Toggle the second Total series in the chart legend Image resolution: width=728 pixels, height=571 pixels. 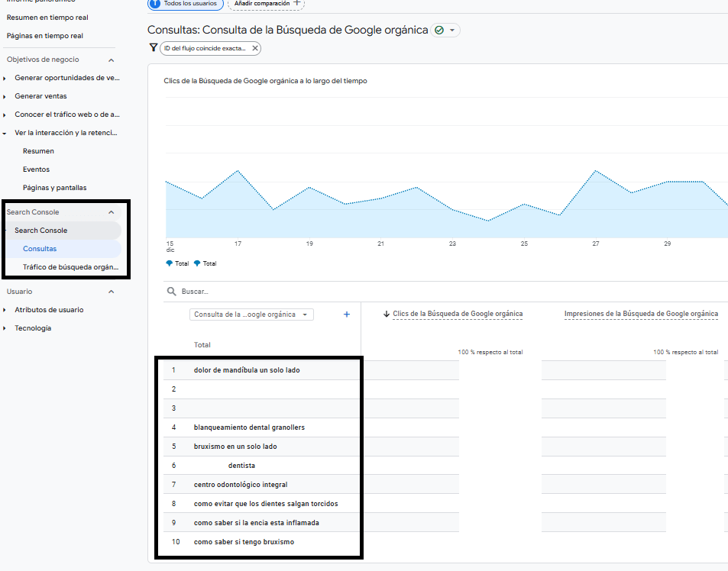coord(205,263)
